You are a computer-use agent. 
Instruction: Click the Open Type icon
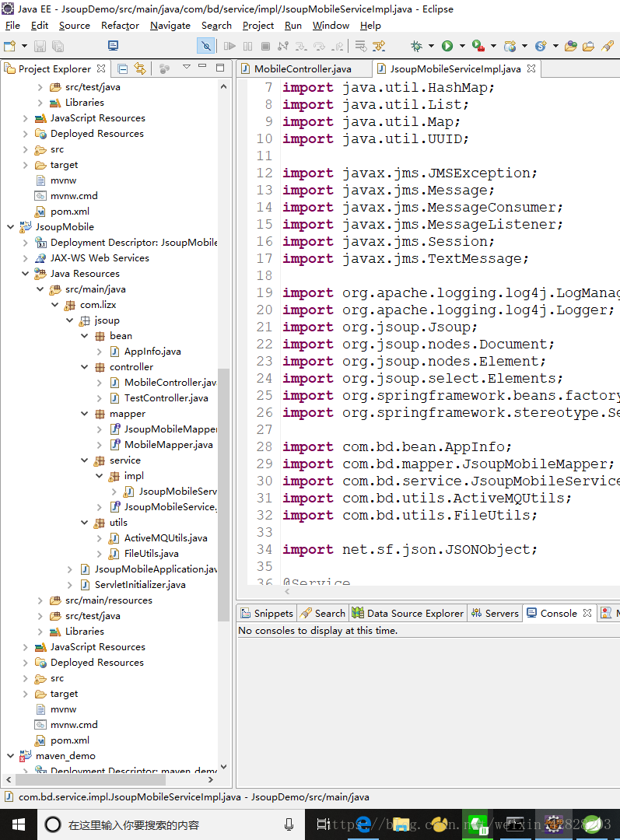[571, 46]
